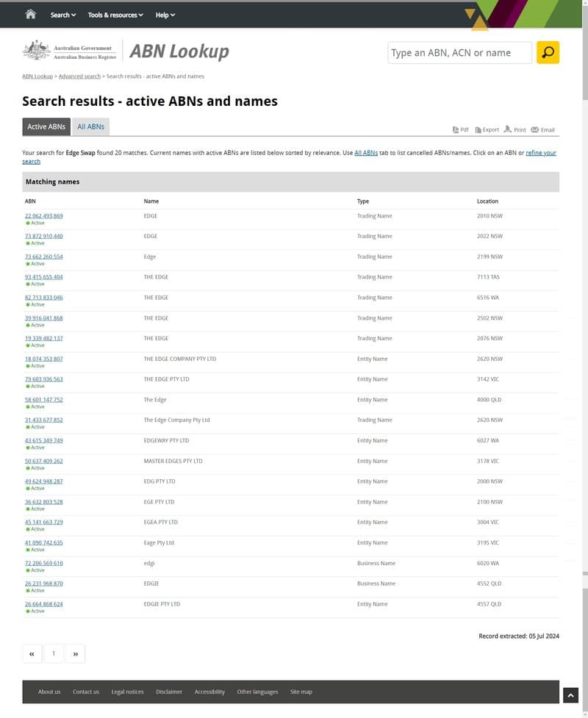Open About us in the footer
The width and height of the screenshot is (588, 718).
click(49, 692)
